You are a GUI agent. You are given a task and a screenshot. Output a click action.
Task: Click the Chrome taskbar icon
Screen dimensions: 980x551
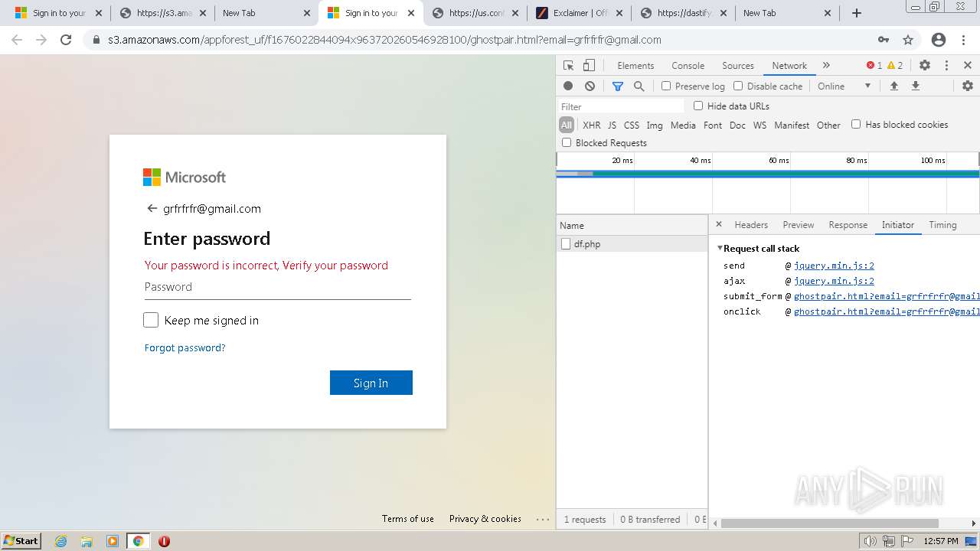(139, 541)
